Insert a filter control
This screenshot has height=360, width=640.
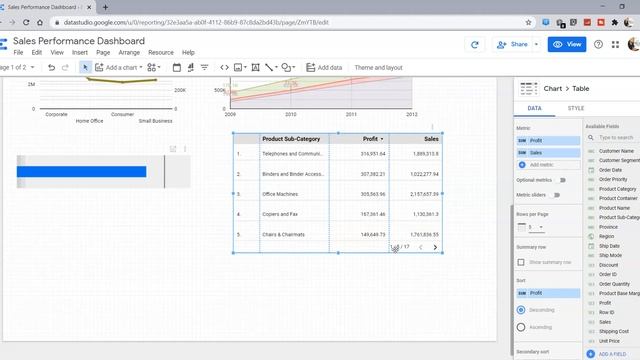coord(204,67)
